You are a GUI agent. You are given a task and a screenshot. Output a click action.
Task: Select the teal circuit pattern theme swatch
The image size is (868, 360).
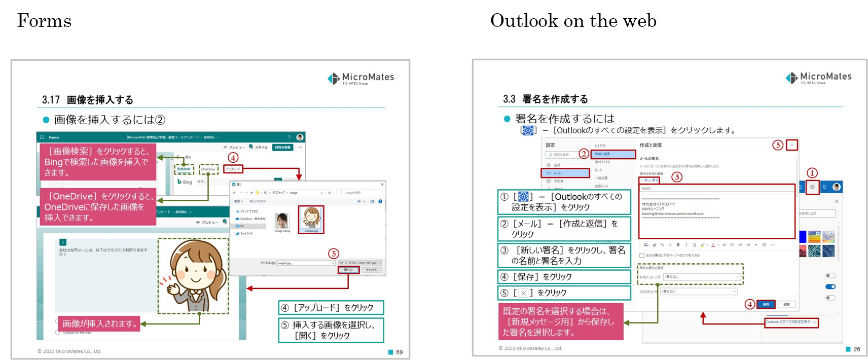814,251
